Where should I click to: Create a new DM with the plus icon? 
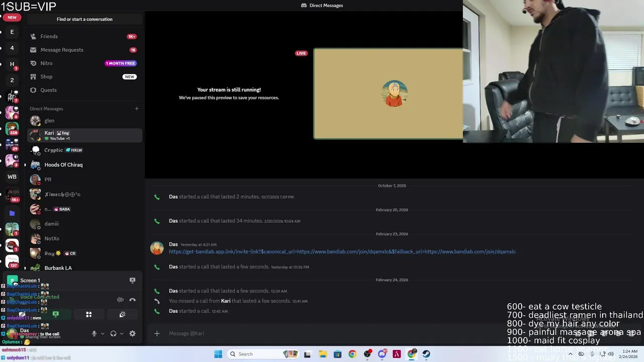point(136,109)
